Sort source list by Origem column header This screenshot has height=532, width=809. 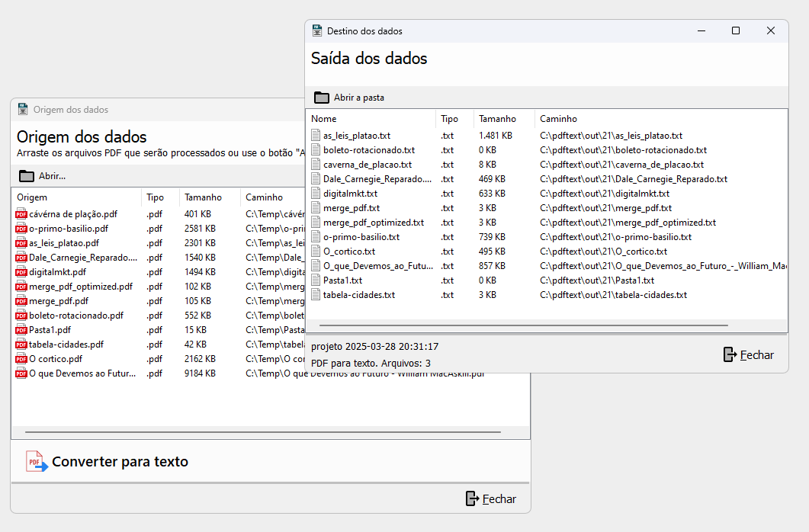point(32,197)
